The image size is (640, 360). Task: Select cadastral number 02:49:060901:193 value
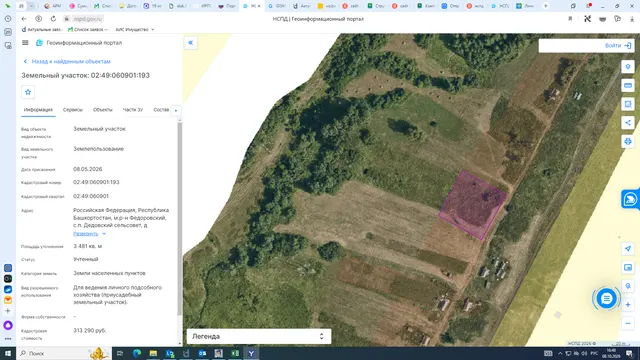point(96,182)
